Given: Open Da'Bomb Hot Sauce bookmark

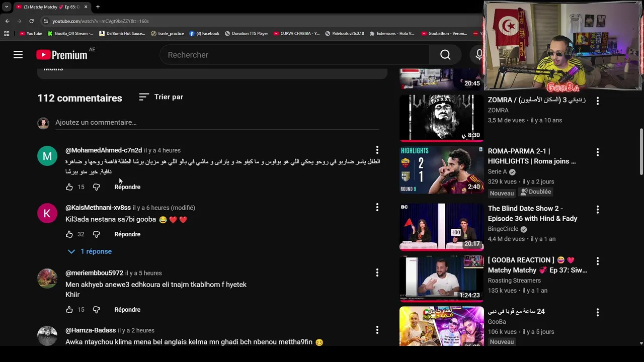Looking at the screenshot, I should [122, 34].
